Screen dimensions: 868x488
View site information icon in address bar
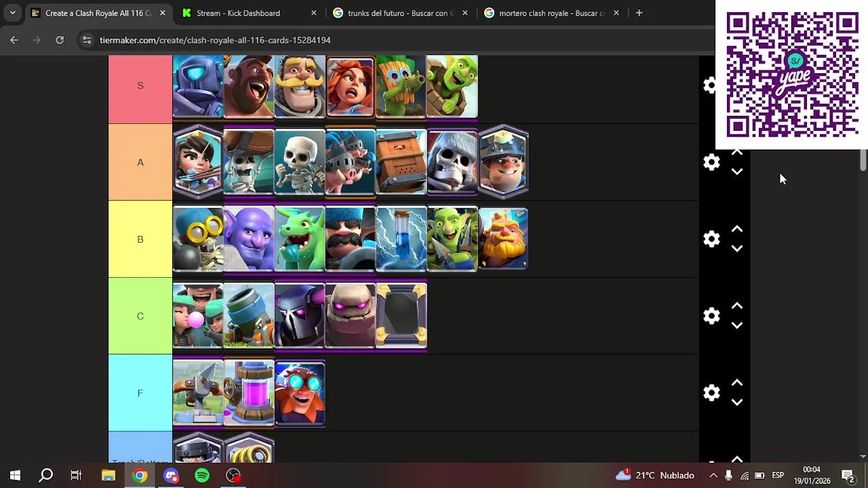(87, 40)
